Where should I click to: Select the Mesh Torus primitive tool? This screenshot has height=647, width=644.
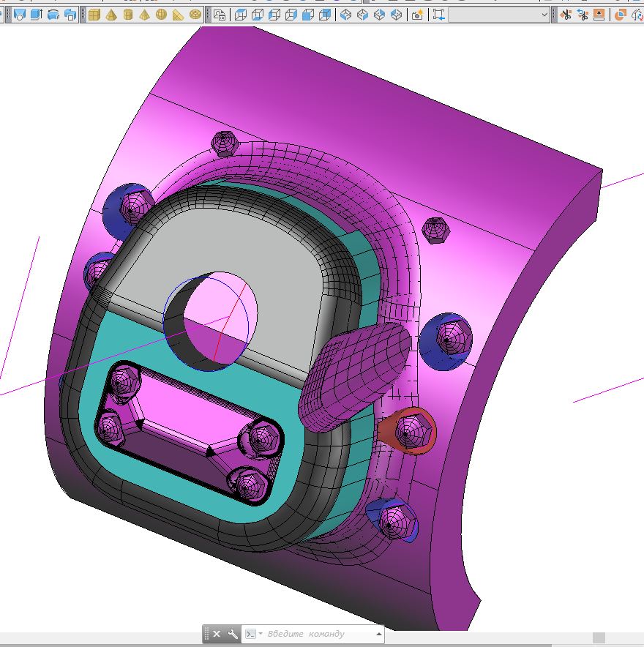point(195,15)
